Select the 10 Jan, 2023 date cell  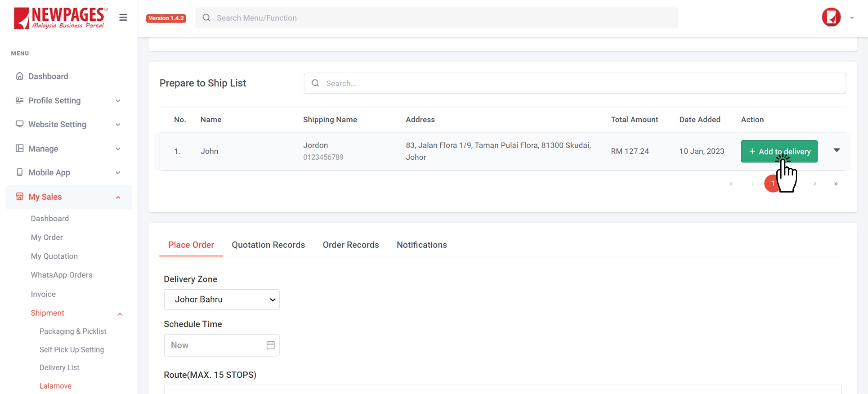[702, 151]
